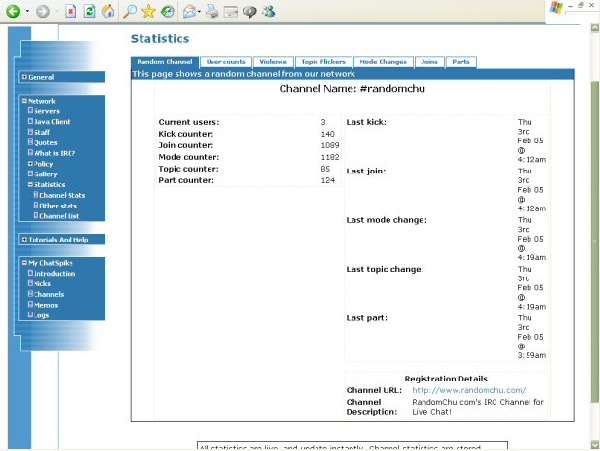Print the page with the printer icon
This screenshot has height=451, width=600.
(x=212, y=11)
